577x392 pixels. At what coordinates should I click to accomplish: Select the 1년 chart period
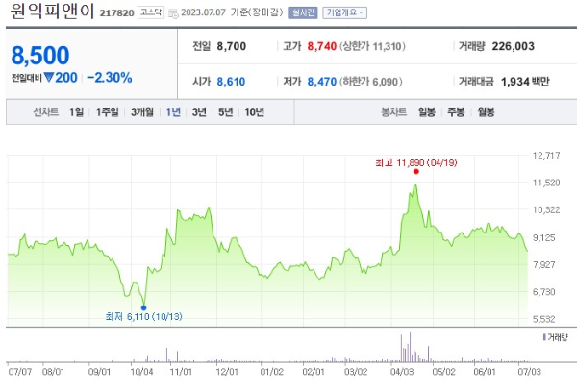click(173, 111)
